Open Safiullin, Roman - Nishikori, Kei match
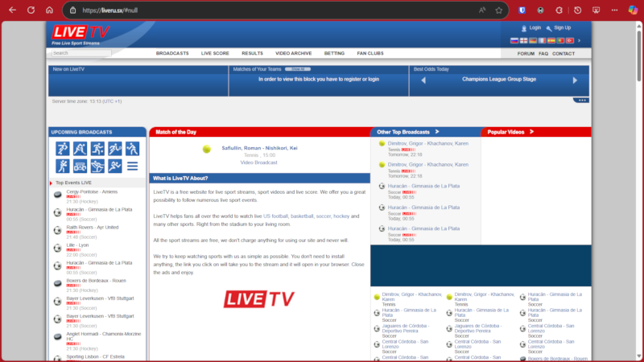This screenshot has width=644, height=362. [259, 148]
